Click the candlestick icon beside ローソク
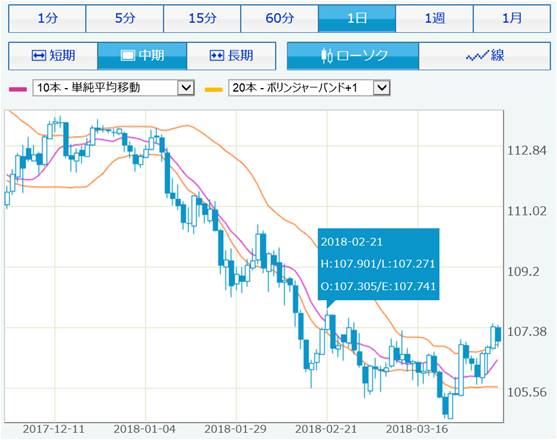 (x=327, y=56)
